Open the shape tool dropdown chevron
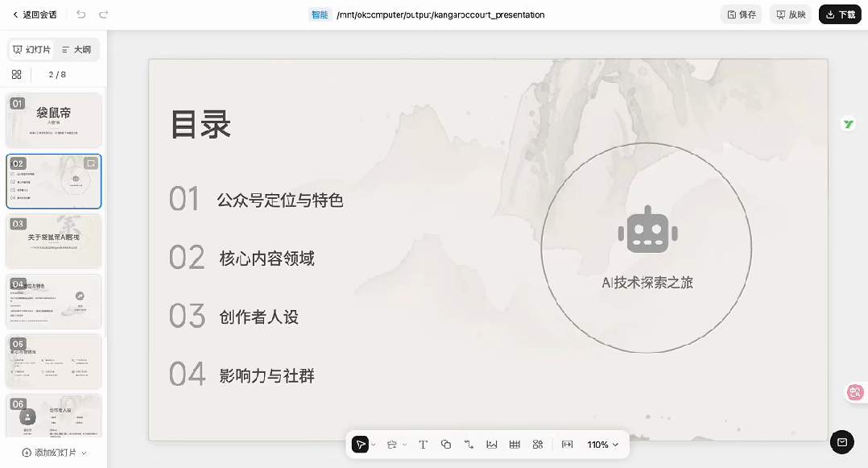This screenshot has width=868, height=468. coord(404,444)
